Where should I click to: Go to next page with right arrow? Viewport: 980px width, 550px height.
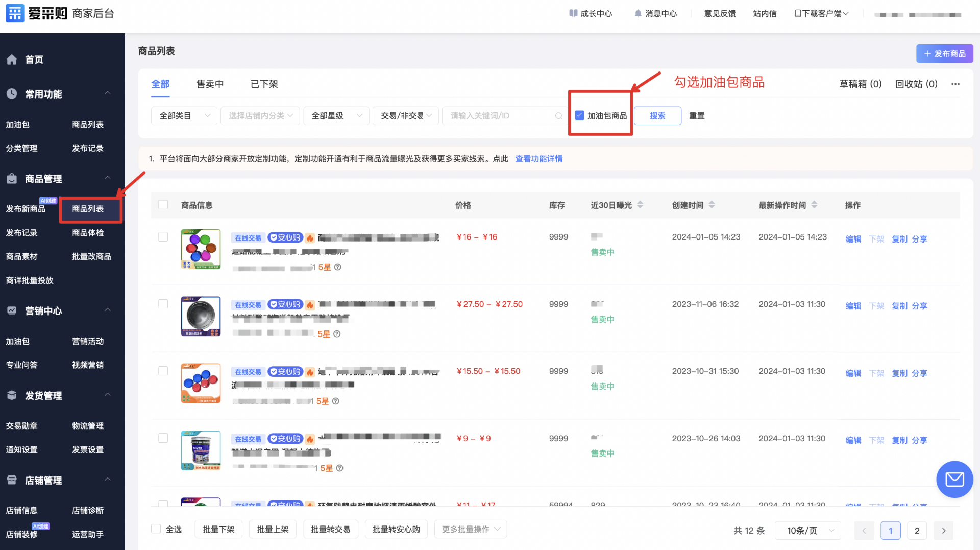pos(943,531)
